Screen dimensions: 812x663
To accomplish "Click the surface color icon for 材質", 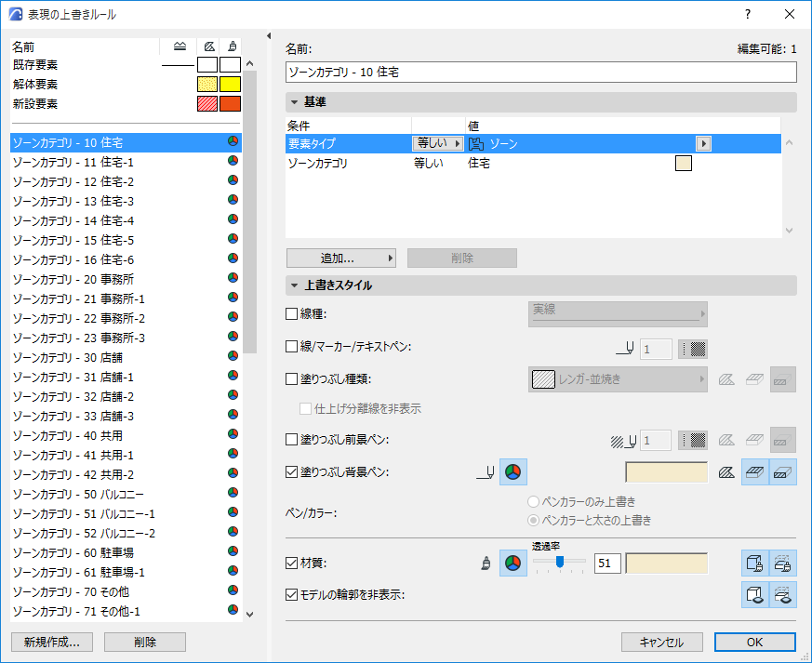I will click(512, 564).
